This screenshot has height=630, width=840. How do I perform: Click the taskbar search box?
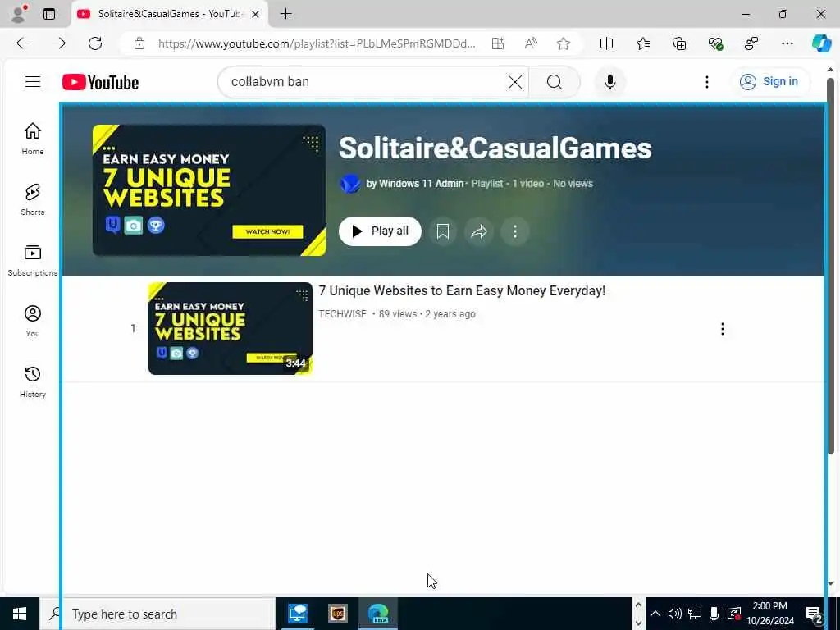tap(157, 614)
